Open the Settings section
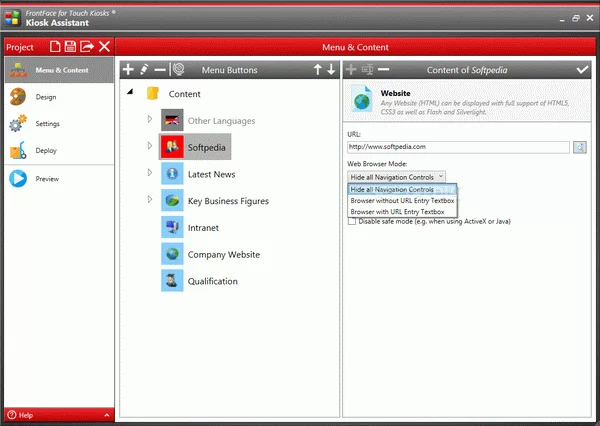The image size is (600, 426). tap(59, 124)
